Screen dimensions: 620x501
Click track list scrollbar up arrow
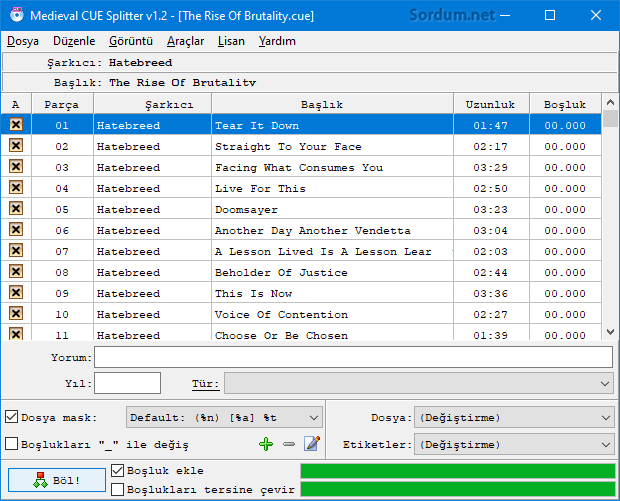[x=610, y=102]
